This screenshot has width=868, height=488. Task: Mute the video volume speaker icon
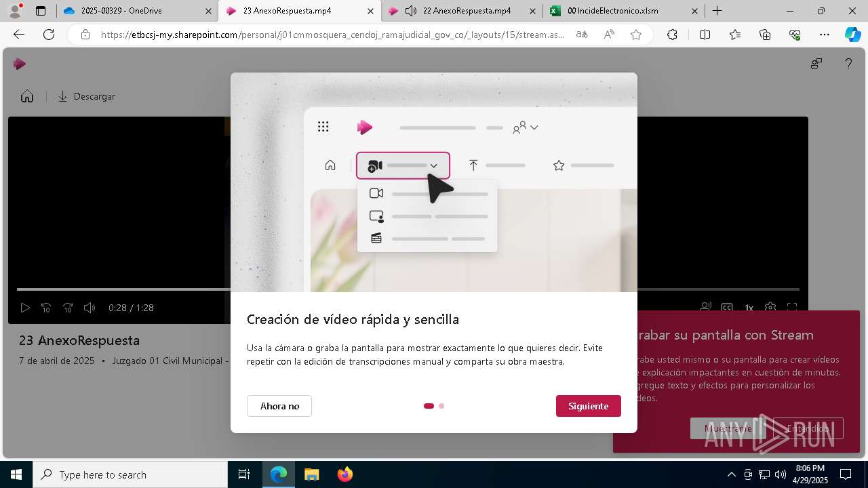pos(90,308)
